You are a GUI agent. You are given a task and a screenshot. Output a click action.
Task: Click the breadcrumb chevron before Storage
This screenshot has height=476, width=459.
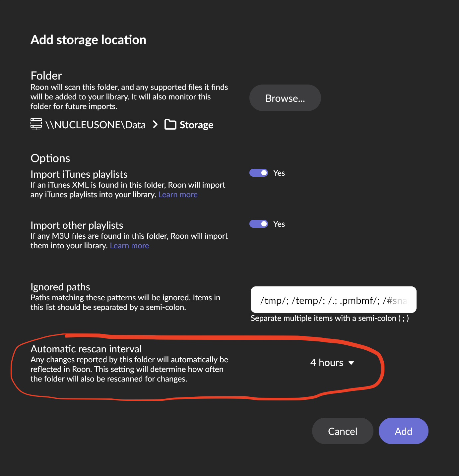click(155, 124)
